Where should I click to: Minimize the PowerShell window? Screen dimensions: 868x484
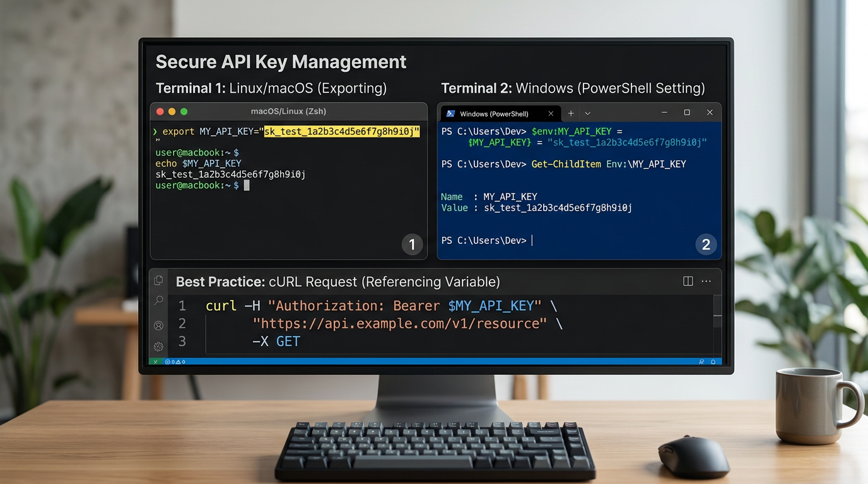click(x=664, y=113)
